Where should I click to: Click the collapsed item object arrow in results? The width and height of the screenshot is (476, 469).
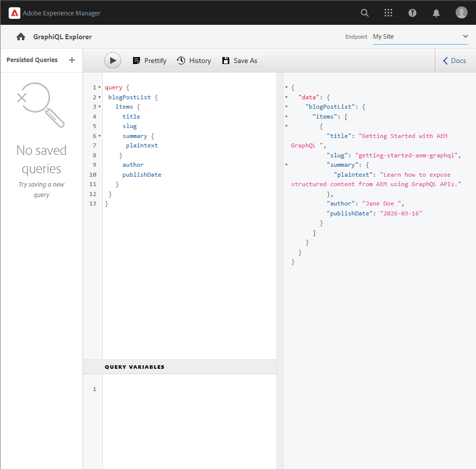click(286, 126)
